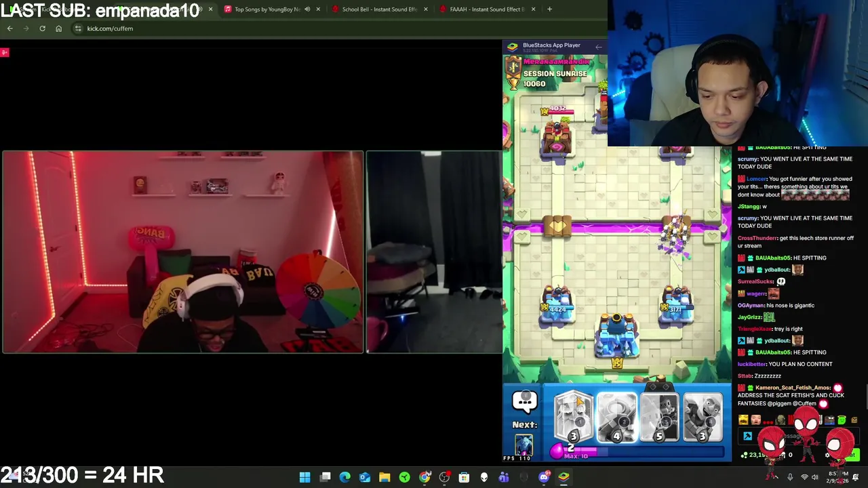Open the emote speech bubble in Clash Royale
868x488 pixels.
click(524, 402)
